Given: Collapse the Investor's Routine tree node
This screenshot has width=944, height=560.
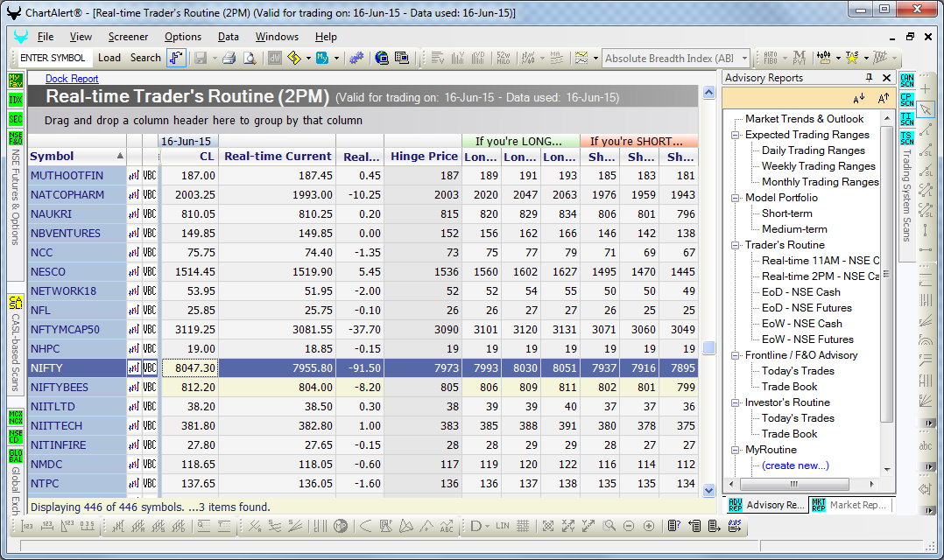Looking at the screenshot, I should (x=735, y=402).
